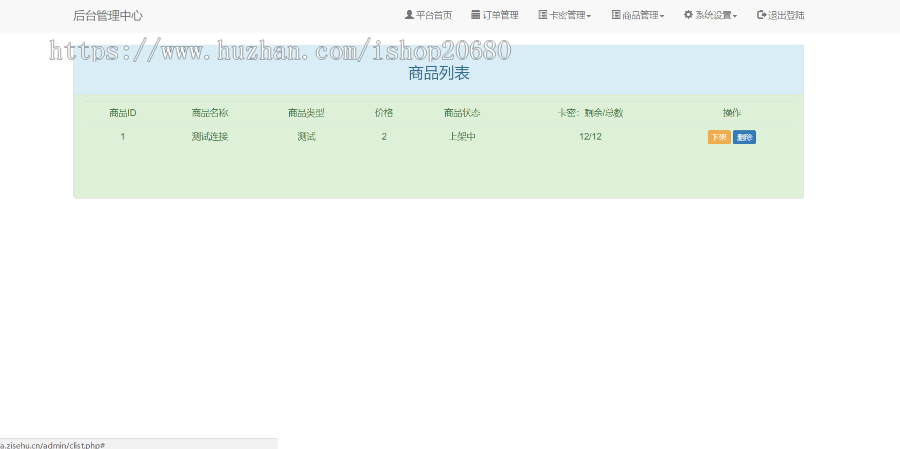900x449 pixels.
Task: Click product ID cell 1
Action: tap(123, 137)
